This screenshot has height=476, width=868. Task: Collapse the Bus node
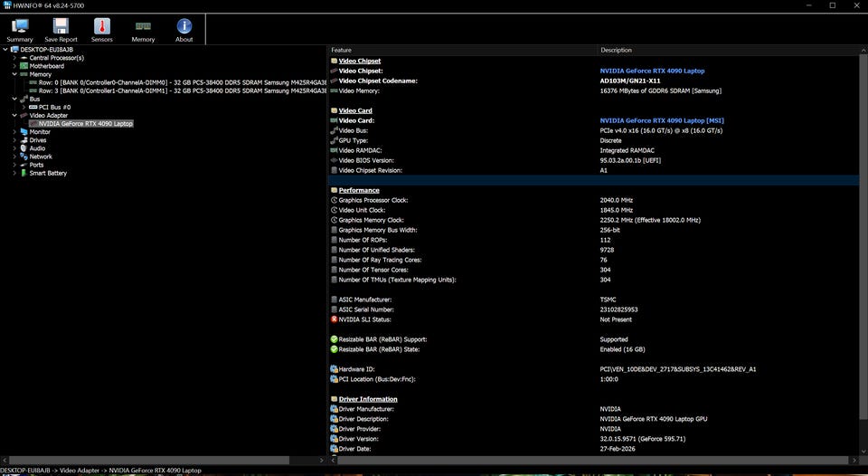pyautogui.click(x=14, y=100)
